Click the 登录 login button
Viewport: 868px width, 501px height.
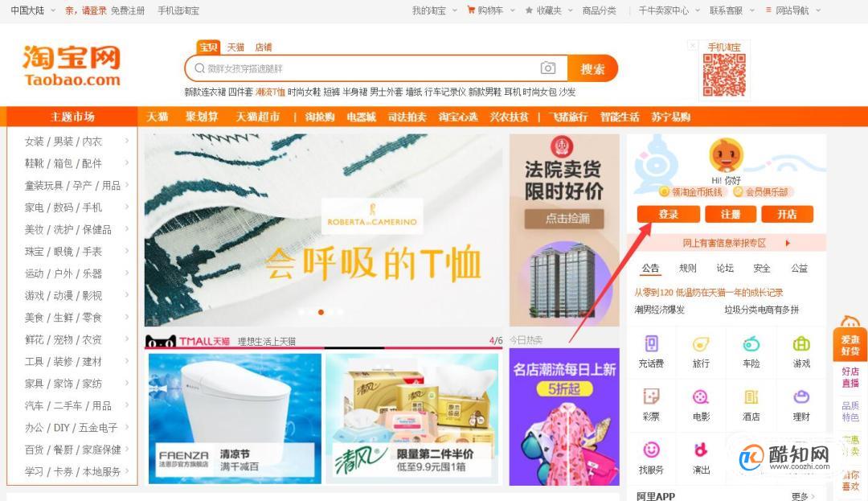pyautogui.click(x=668, y=214)
